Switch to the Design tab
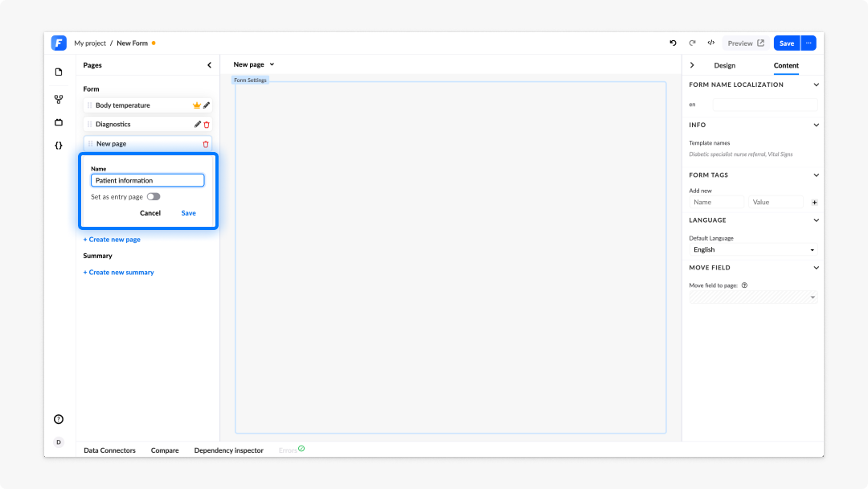Image resolution: width=868 pixels, height=489 pixels. coord(725,65)
